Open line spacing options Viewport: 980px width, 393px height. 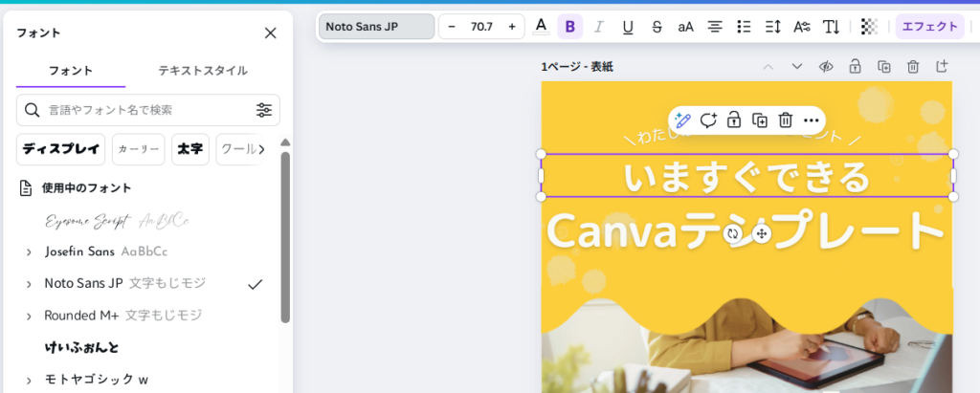click(773, 27)
